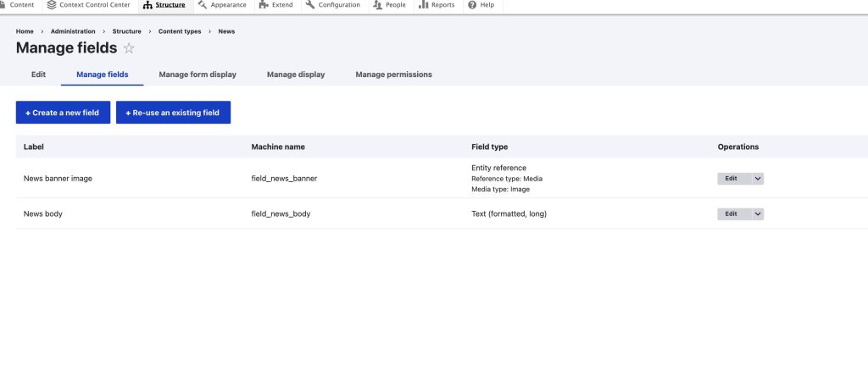This screenshot has height=371, width=868.
Task: Go to Content types breadcrumb link
Action: click(x=180, y=31)
